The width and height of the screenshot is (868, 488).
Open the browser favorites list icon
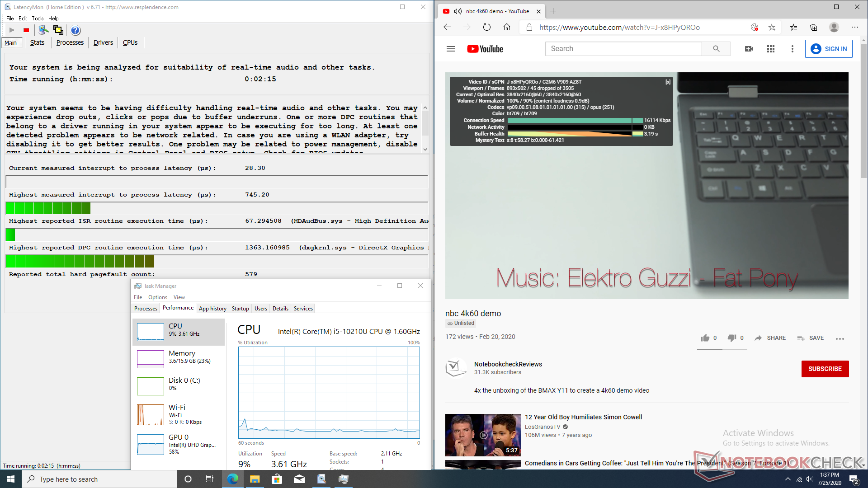[793, 27]
